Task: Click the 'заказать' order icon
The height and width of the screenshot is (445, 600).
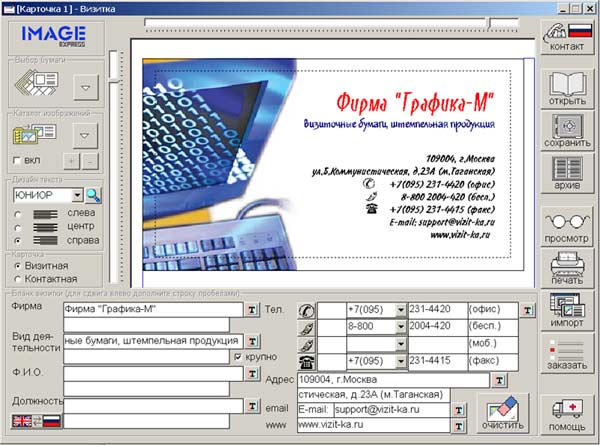Action: [x=567, y=358]
